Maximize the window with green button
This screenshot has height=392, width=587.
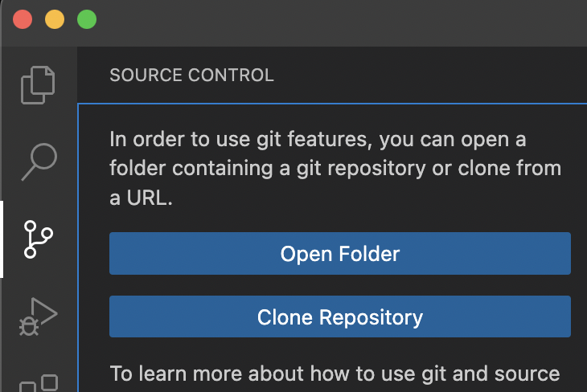click(87, 19)
